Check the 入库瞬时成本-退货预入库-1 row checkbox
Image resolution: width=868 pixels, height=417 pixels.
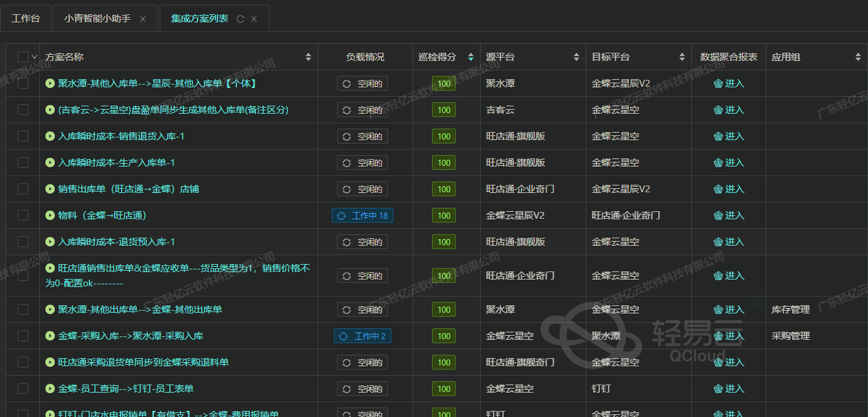[23, 242]
